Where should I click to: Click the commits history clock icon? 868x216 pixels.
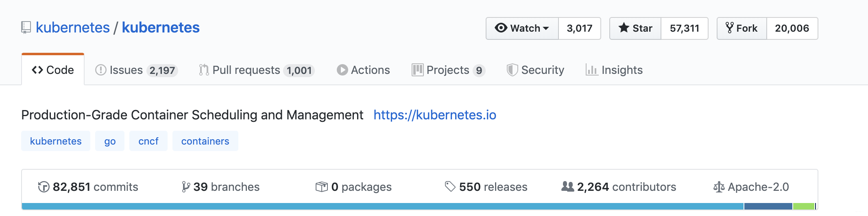(x=44, y=187)
